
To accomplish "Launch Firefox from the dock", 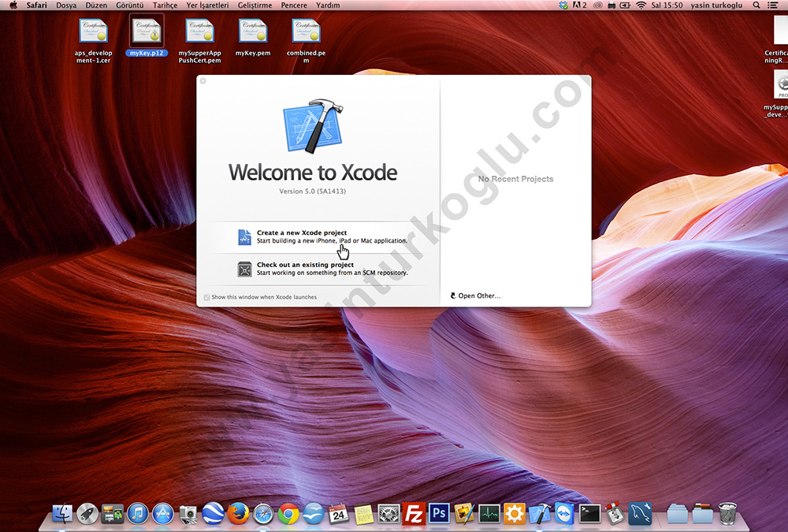I will pos(238,513).
